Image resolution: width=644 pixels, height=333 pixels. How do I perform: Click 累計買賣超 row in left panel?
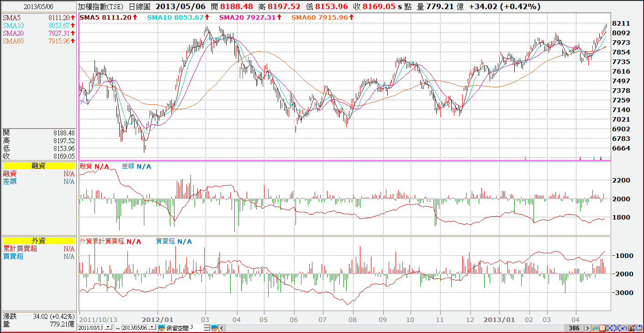38,248
